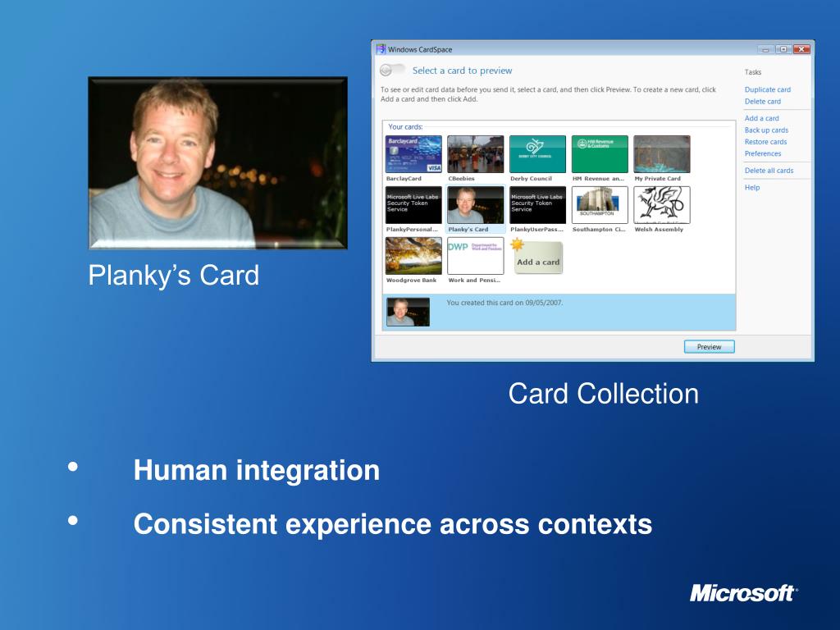Select the Woodgrove Bank card
The height and width of the screenshot is (630, 840).
(413, 256)
